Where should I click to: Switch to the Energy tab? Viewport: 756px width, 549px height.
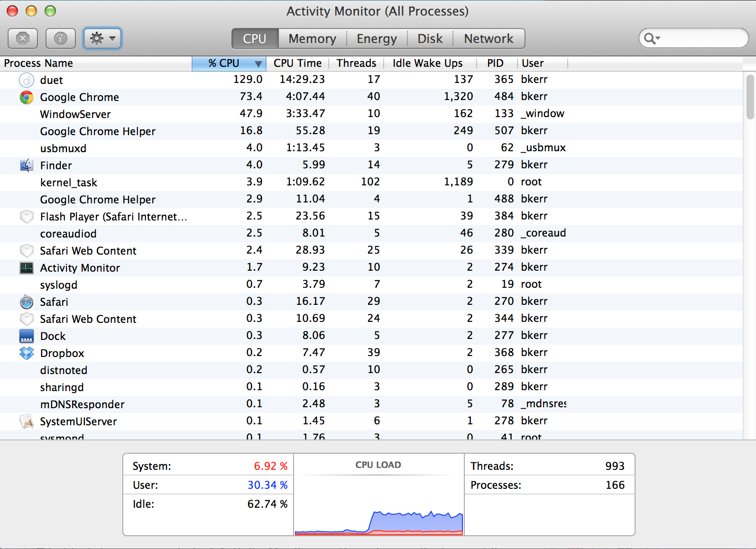[377, 38]
